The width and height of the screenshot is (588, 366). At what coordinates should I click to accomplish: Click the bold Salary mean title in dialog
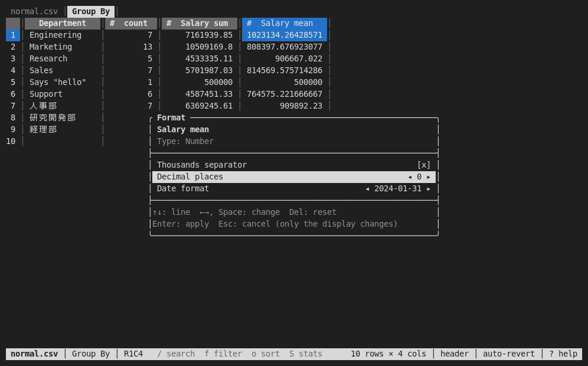[x=182, y=129]
